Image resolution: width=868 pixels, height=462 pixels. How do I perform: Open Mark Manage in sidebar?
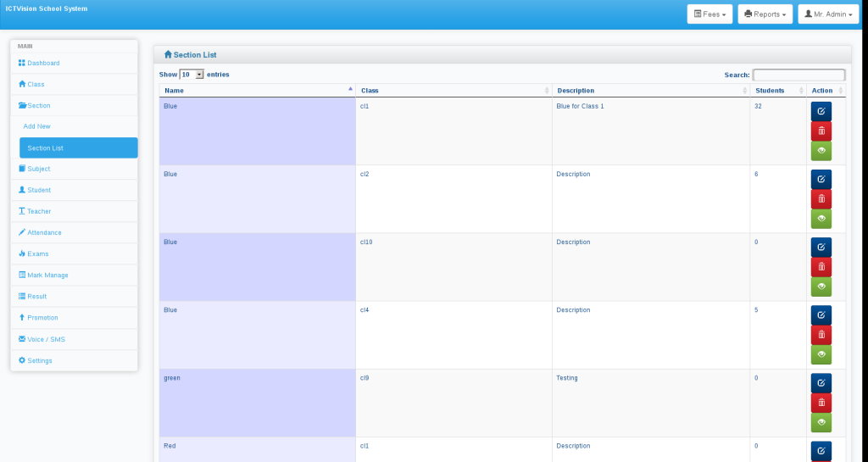[75, 275]
